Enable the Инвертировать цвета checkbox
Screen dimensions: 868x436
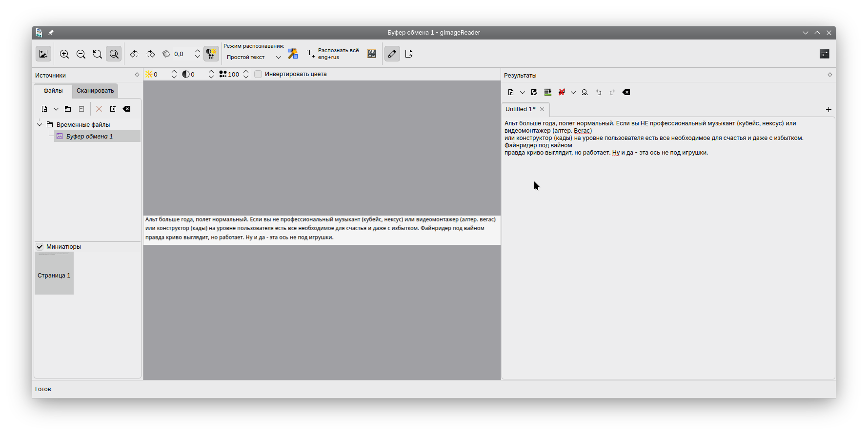click(x=258, y=74)
